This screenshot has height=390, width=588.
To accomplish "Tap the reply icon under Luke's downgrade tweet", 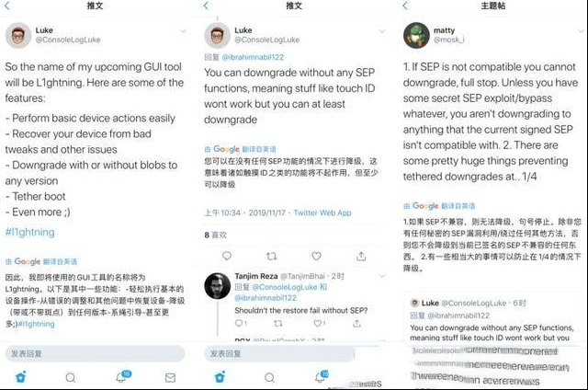I will 227,256.
